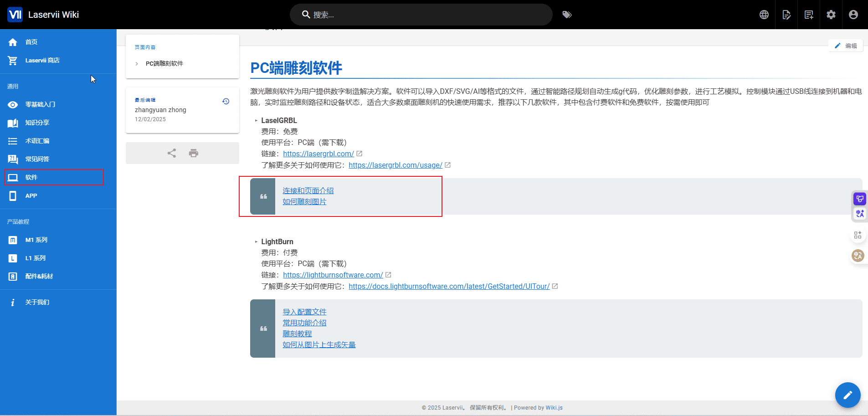View page history clock icon
868x416 pixels.
click(x=226, y=101)
